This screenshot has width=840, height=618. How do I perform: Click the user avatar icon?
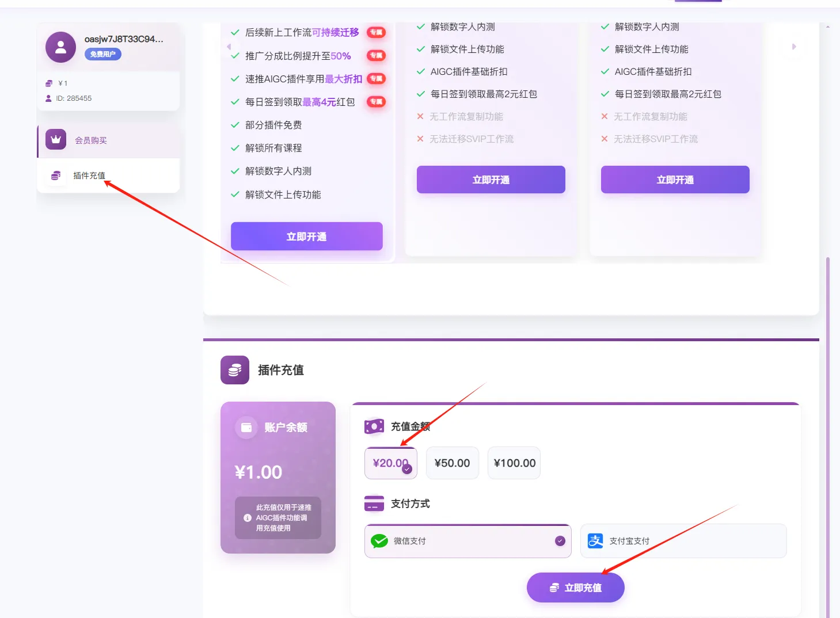60,47
